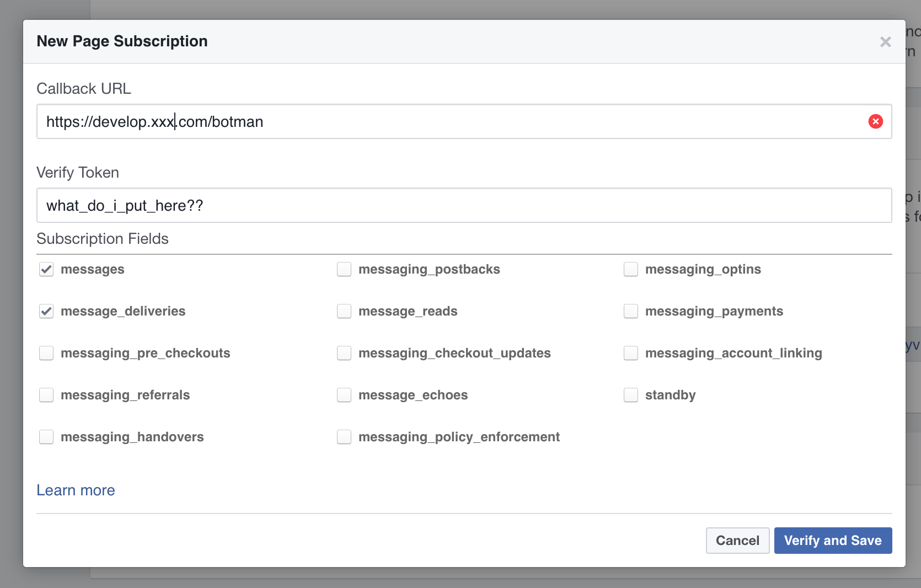Enable messaging_checkout_updates subscriptions
The width and height of the screenshot is (921, 588).
click(x=344, y=353)
